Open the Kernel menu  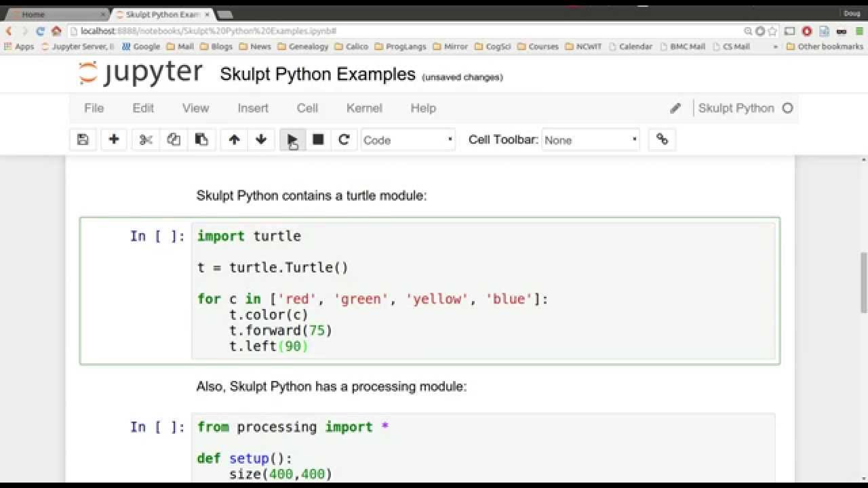tap(364, 108)
